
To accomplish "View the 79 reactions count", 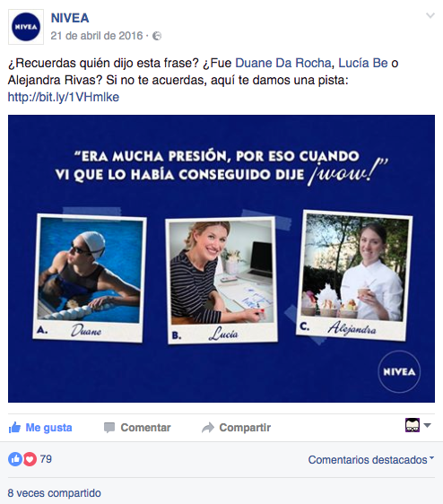I will pos(46,459).
